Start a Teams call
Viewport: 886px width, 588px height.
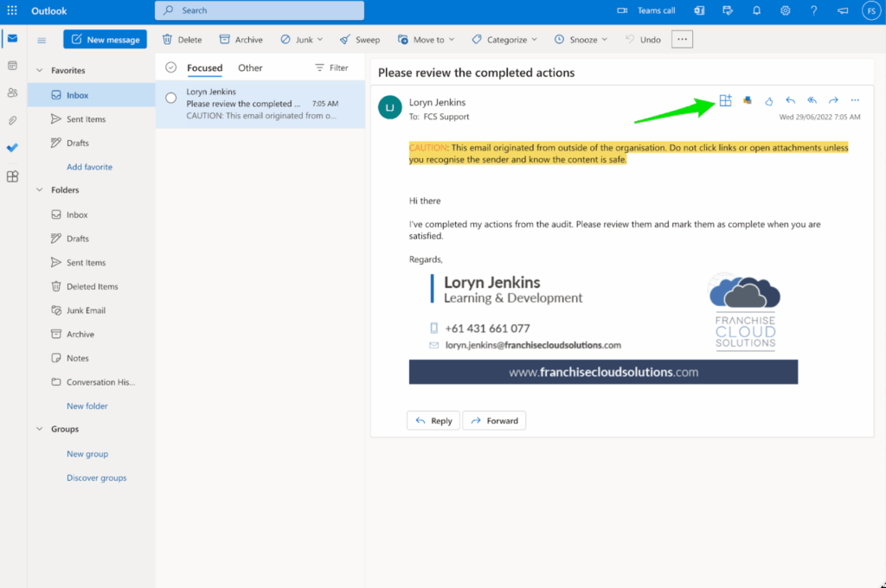point(645,10)
